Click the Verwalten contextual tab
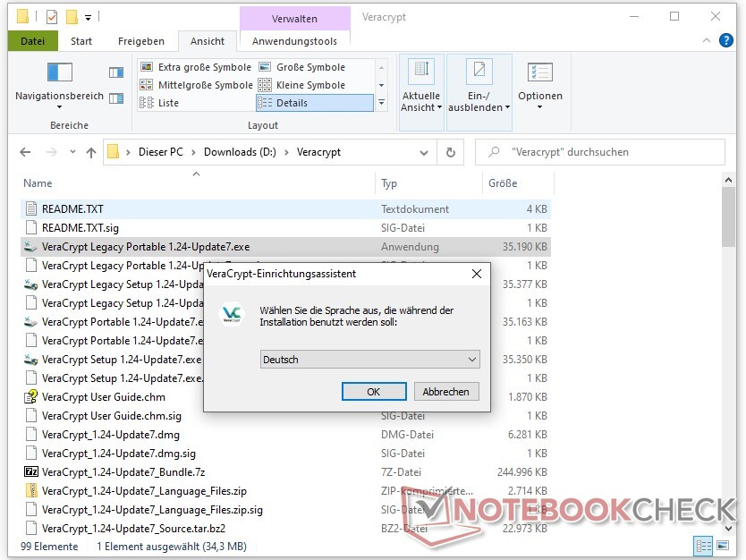Viewport: 746px width, 560px height. pos(294,19)
